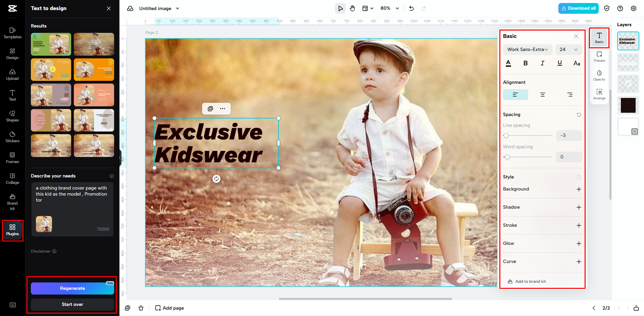Open the 80% zoom level dropdown
This screenshot has height=316, width=644.
pyautogui.click(x=389, y=8)
